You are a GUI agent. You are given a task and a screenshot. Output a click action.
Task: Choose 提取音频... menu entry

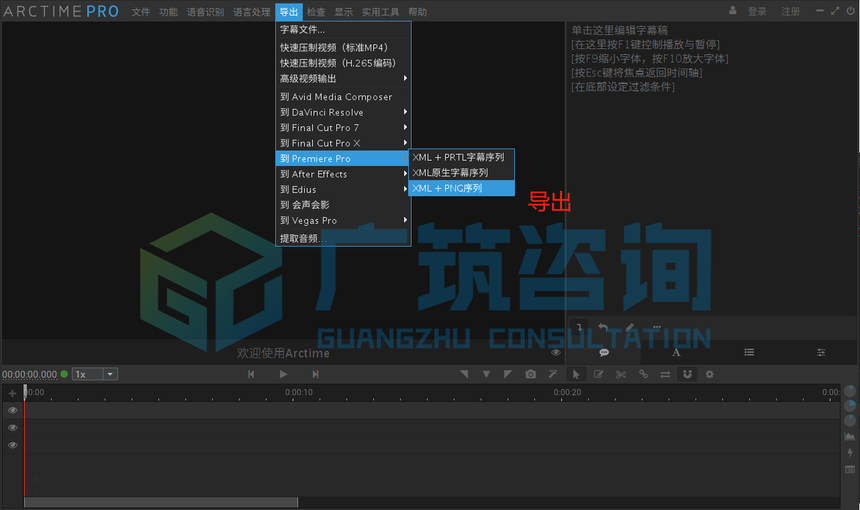tap(343, 238)
